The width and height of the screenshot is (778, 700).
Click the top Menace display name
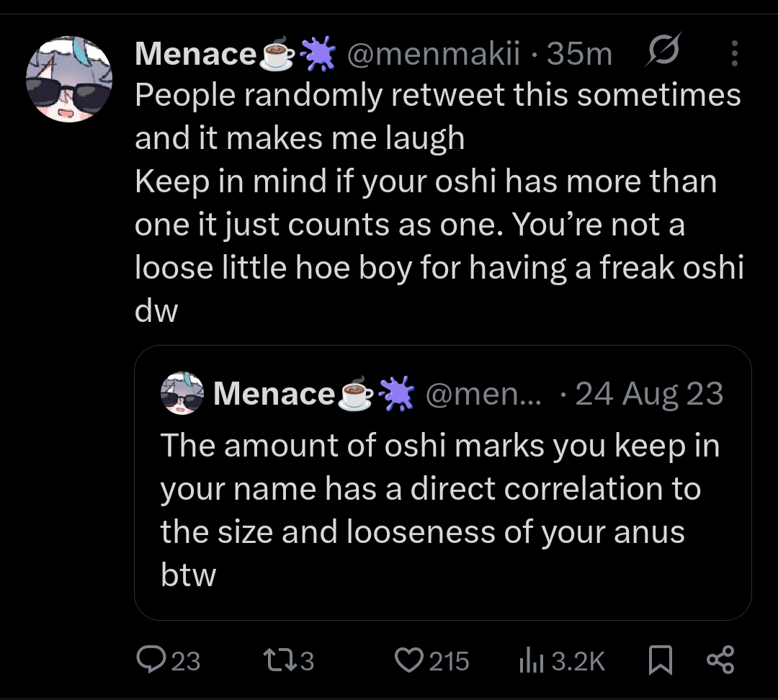(196, 54)
